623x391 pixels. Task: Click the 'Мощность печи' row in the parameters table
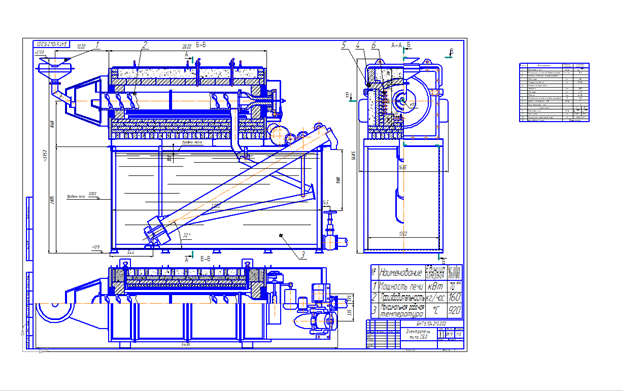417,286
